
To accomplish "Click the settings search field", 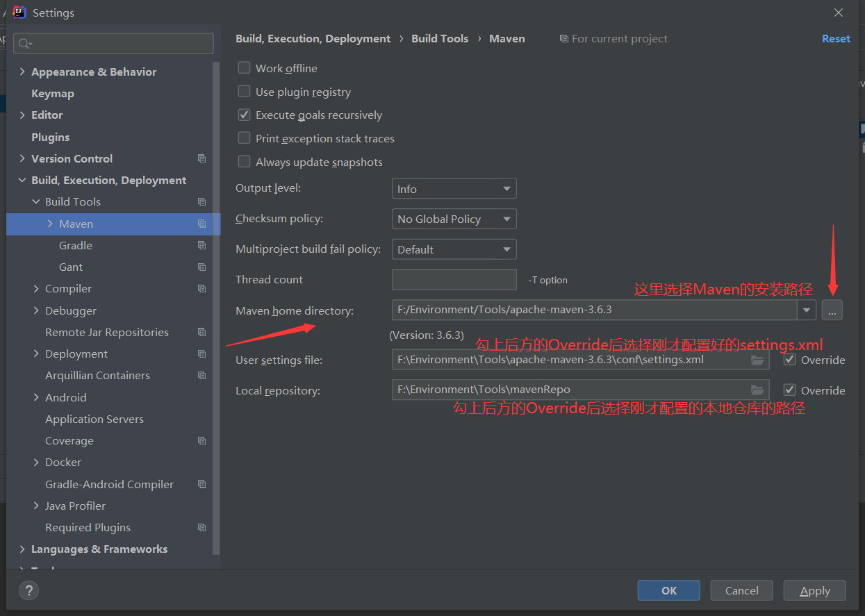I will coord(113,44).
